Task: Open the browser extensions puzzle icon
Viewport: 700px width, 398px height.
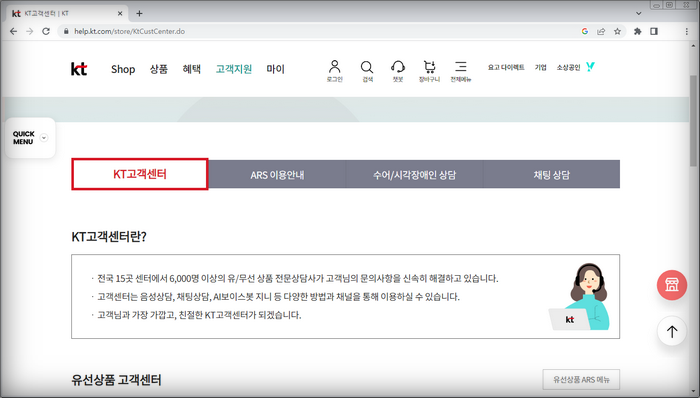Action: [638, 31]
